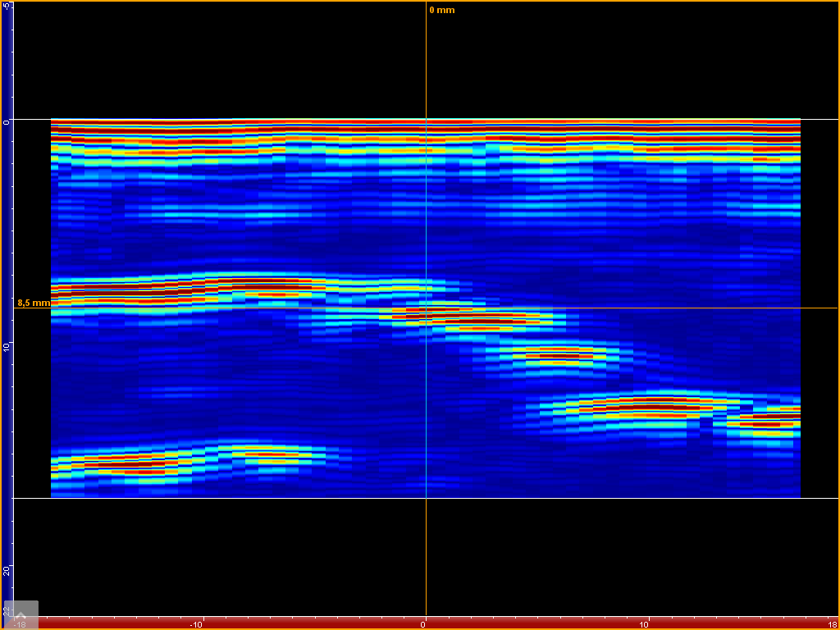Click the 10 mark on horizontal ruler
Viewport: 840px width, 630px height.
tap(648, 624)
